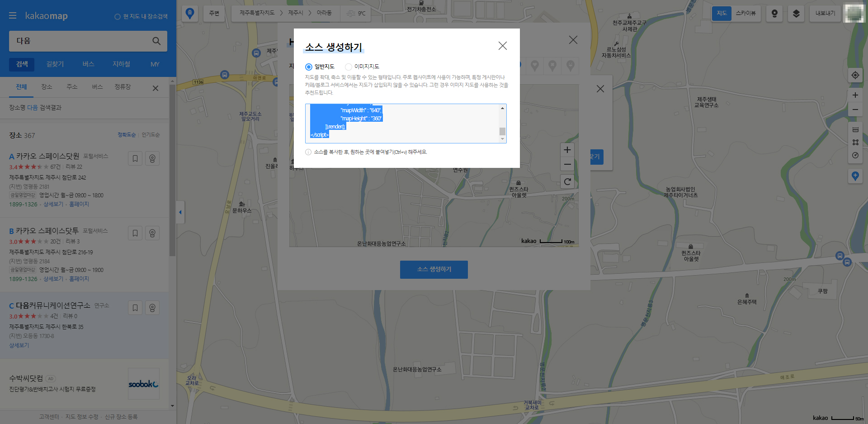
Task: Filter results by 정류장
Action: pyautogui.click(x=123, y=87)
